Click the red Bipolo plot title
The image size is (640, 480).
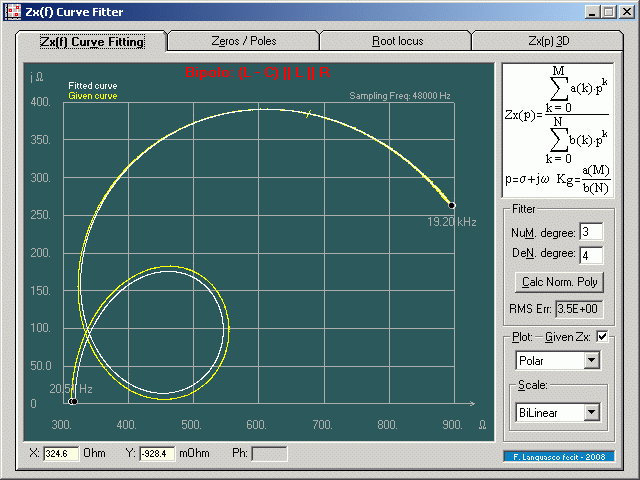(257, 72)
